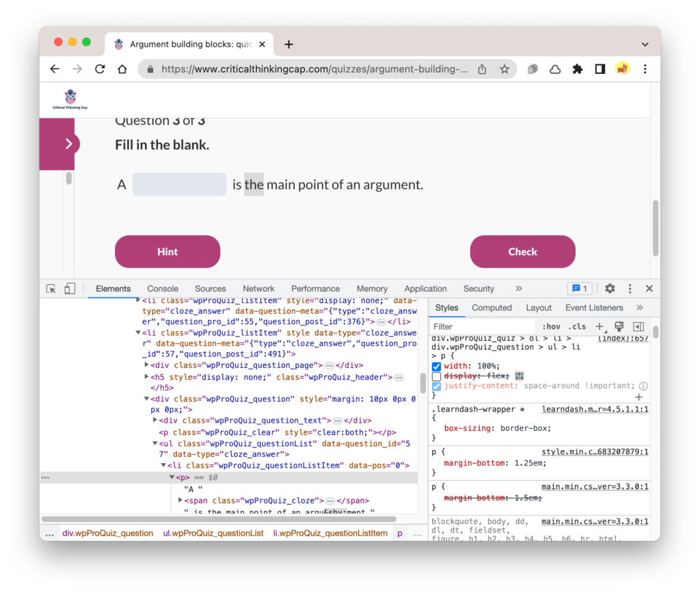
Task: Close the Argument building blocks tab
Action: [262, 44]
